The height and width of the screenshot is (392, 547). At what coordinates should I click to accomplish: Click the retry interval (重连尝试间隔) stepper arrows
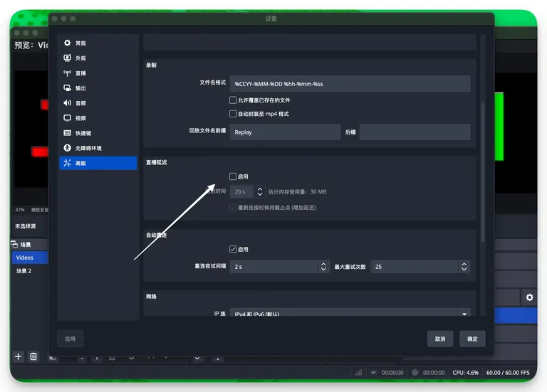[323, 267]
